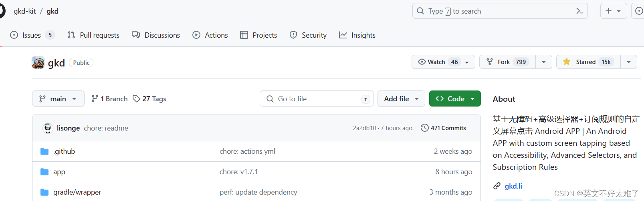
Task: Open the Issues tab
Action: [x=32, y=35]
